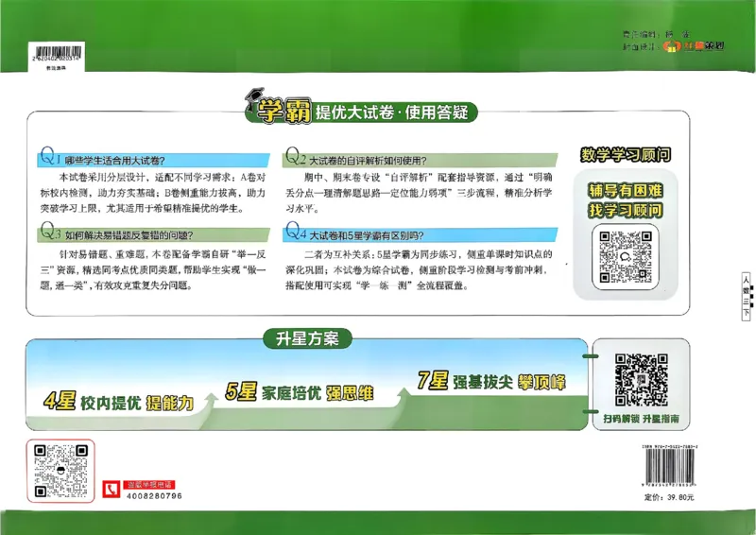Click the line starting 期中、期末卷专设

[428, 177]
